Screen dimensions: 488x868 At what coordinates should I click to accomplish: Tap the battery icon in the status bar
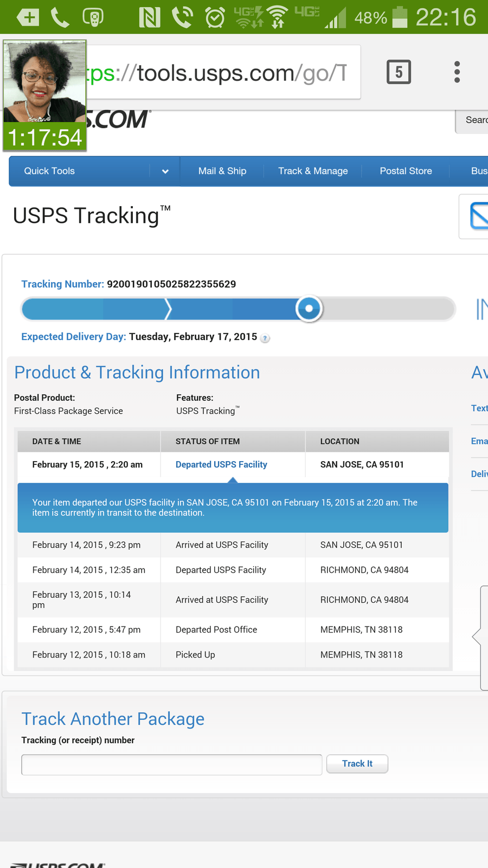400,17
